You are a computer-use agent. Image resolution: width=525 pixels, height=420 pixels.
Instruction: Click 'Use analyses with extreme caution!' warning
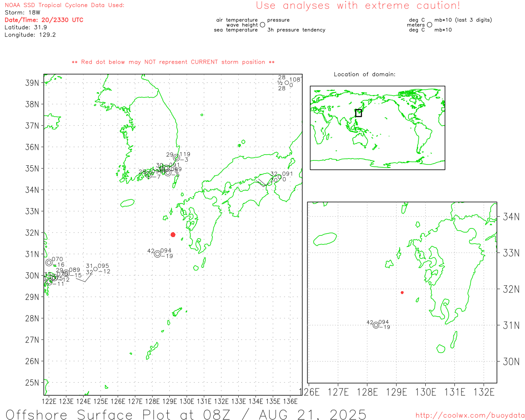tap(358, 6)
